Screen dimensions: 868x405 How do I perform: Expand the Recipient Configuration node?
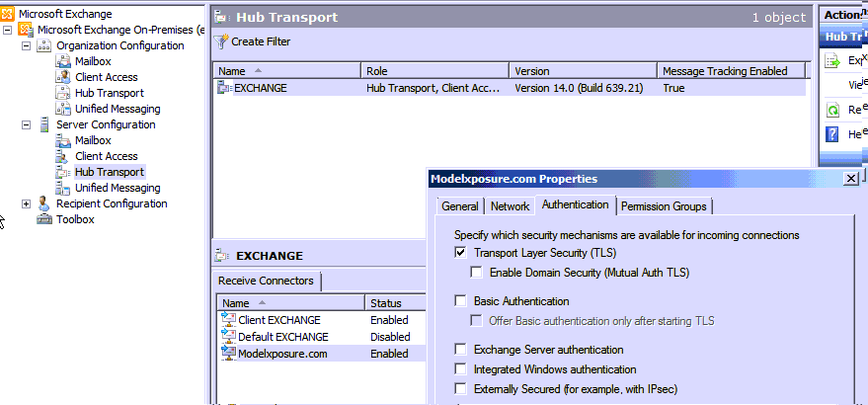point(26,203)
